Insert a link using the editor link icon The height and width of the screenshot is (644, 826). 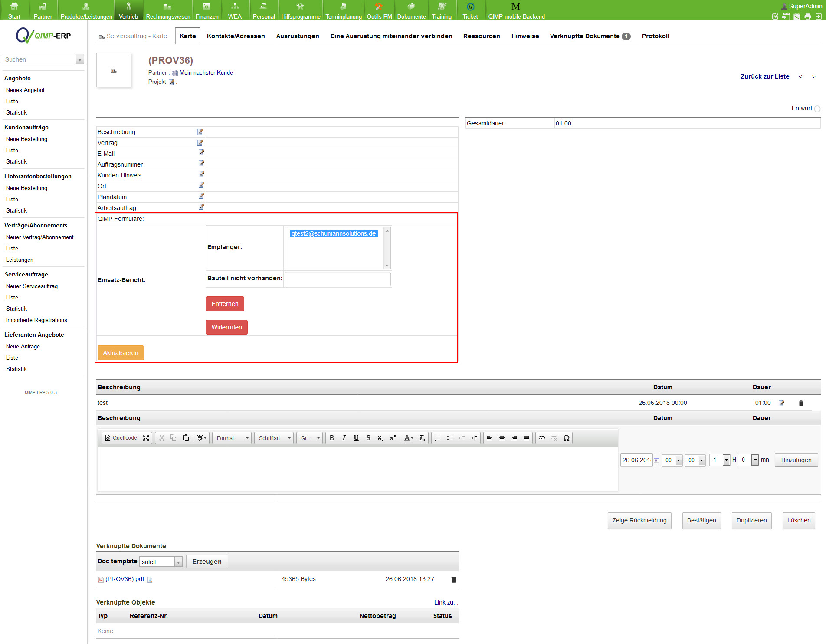coord(542,438)
